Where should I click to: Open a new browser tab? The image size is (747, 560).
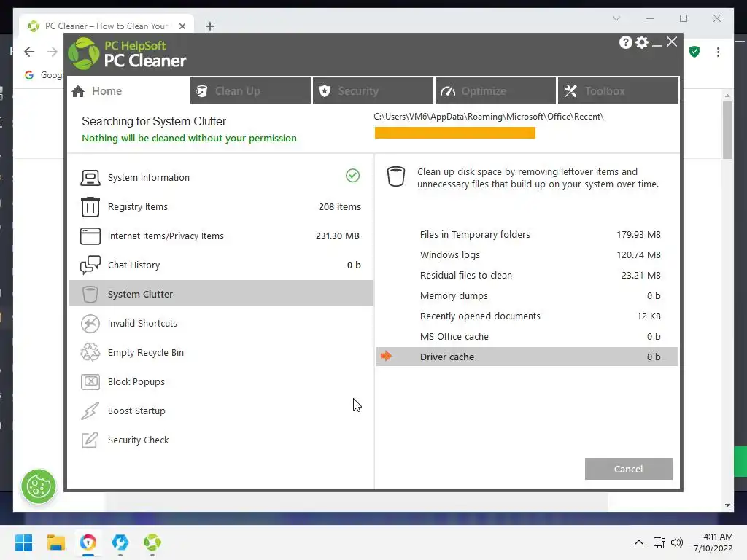click(210, 26)
